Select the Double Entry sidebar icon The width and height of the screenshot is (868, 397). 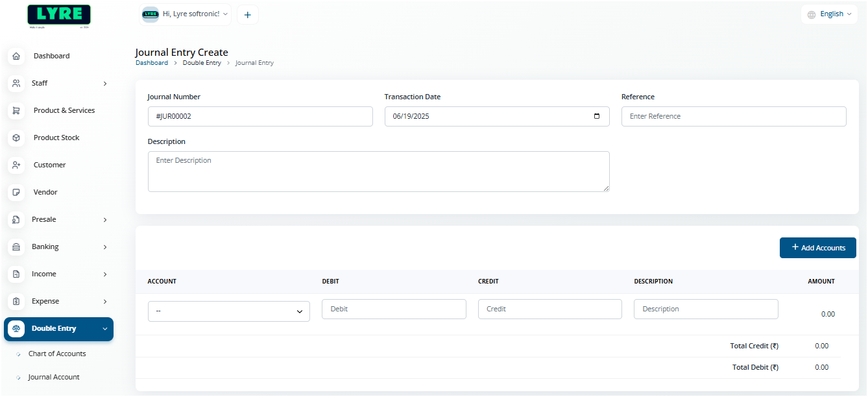pos(16,328)
